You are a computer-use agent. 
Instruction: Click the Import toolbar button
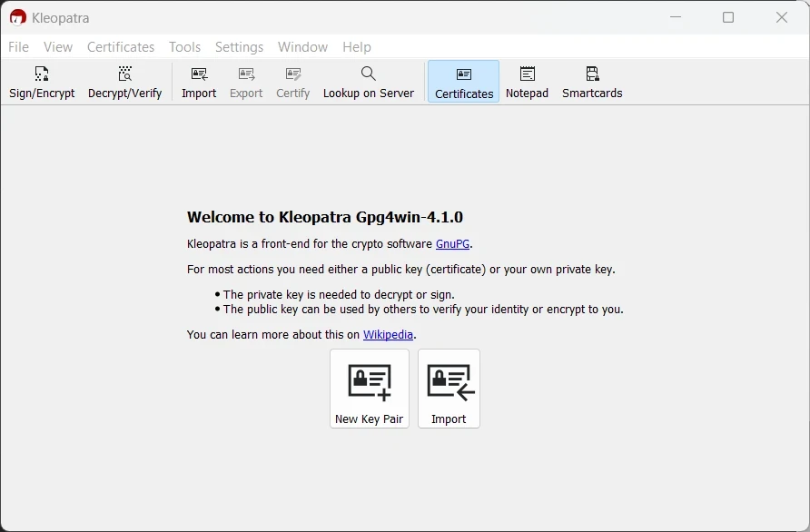click(x=199, y=82)
